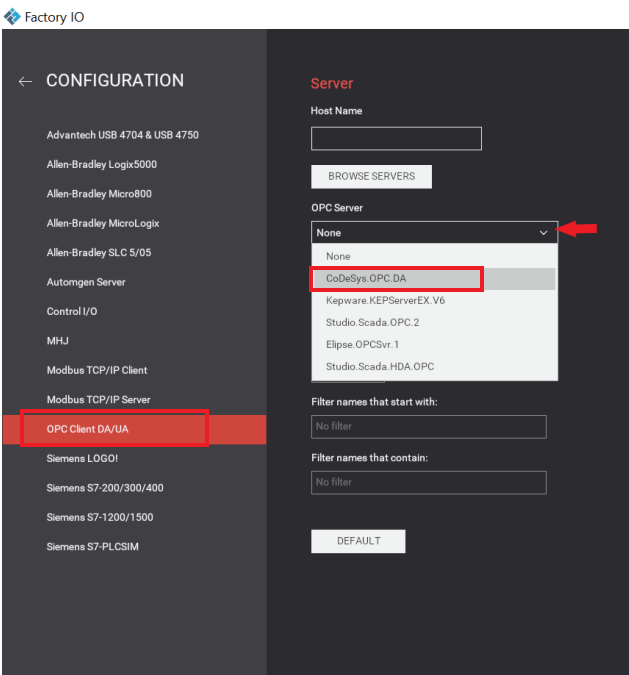629x675 pixels.
Task: Select CoDeSys.OPC.DA from the server list
Action: pos(366,278)
